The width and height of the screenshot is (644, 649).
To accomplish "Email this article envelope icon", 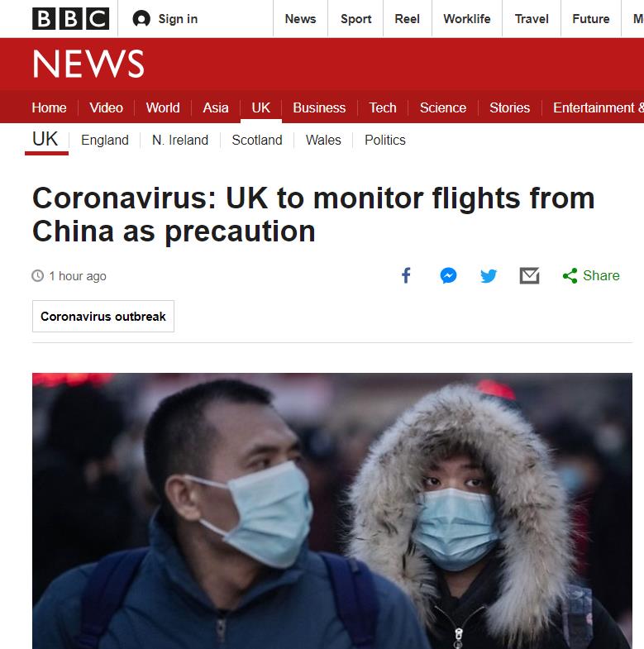I will click(529, 275).
